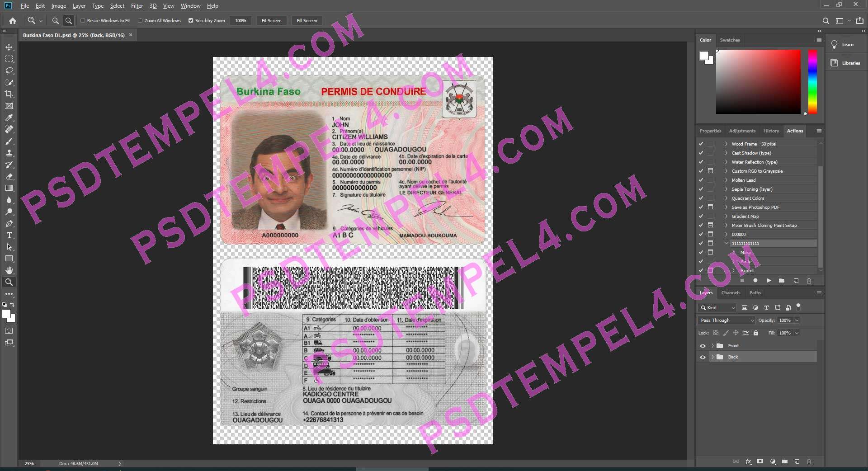Activate the Hand tool
The image size is (868, 471).
click(9, 270)
